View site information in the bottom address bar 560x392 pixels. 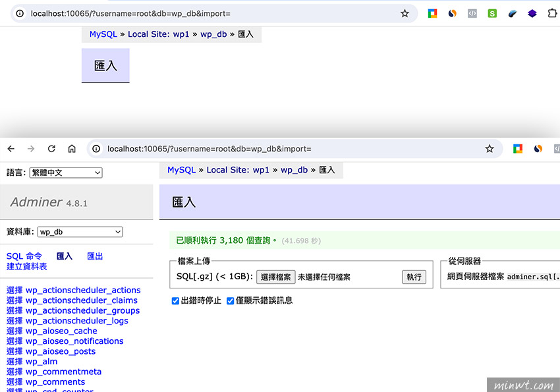click(x=96, y=149)
